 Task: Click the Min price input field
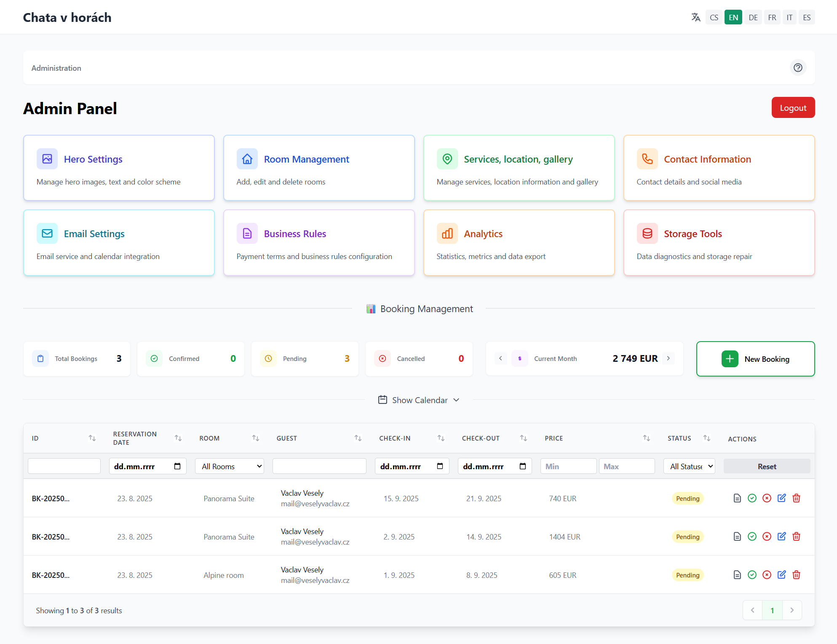click(x=568, y=466)
